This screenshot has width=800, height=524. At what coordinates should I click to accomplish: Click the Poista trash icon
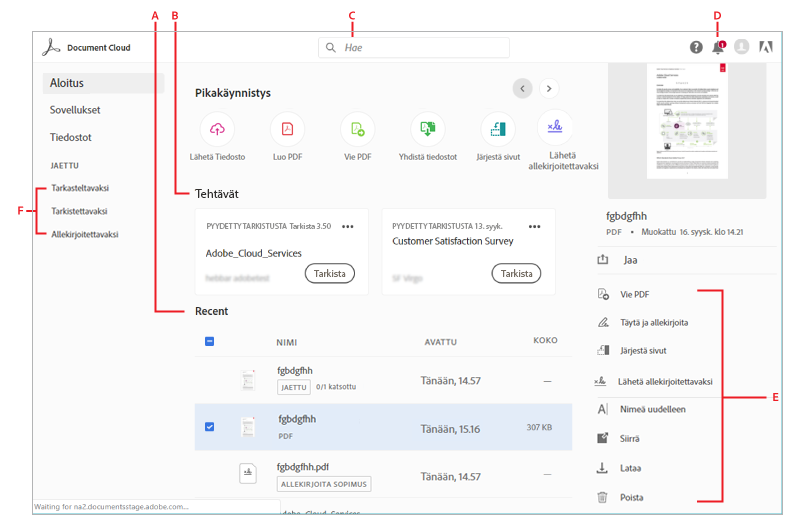(x=602, y=497)
